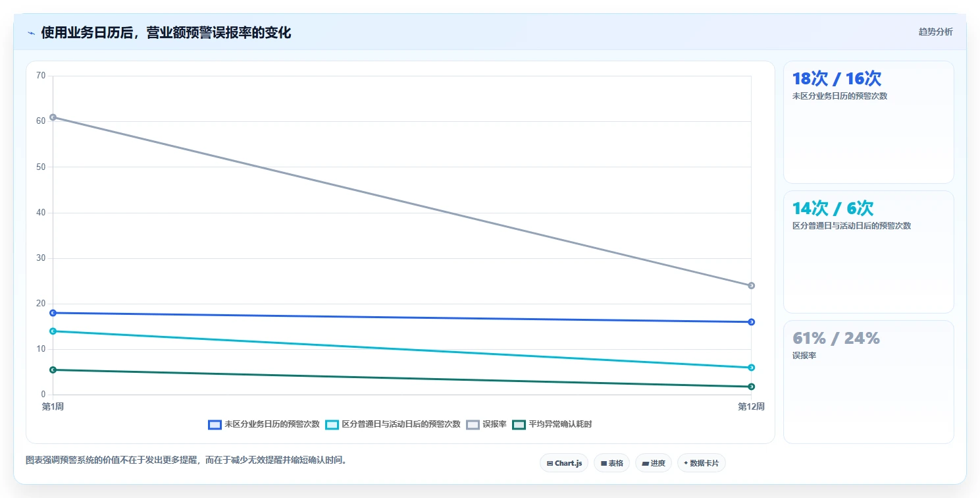Click the 表格 tag button
This screenshot has width=980, height=498.
click(612, 463)
